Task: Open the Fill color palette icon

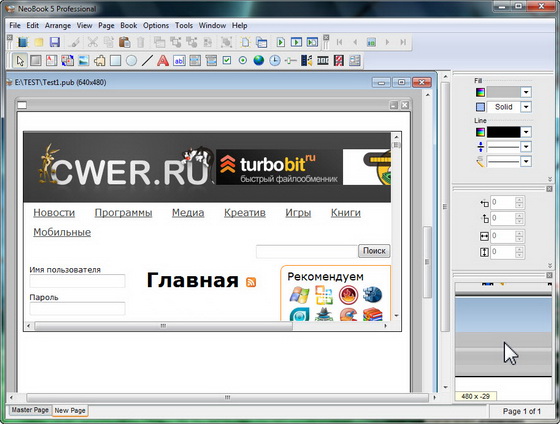Action: click(480, 93)
